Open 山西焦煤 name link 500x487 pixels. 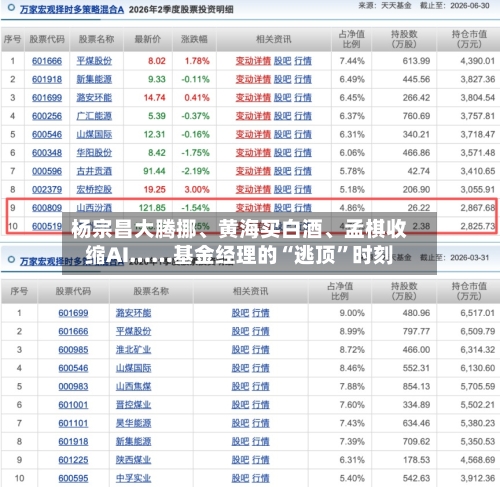click(133, 386)
